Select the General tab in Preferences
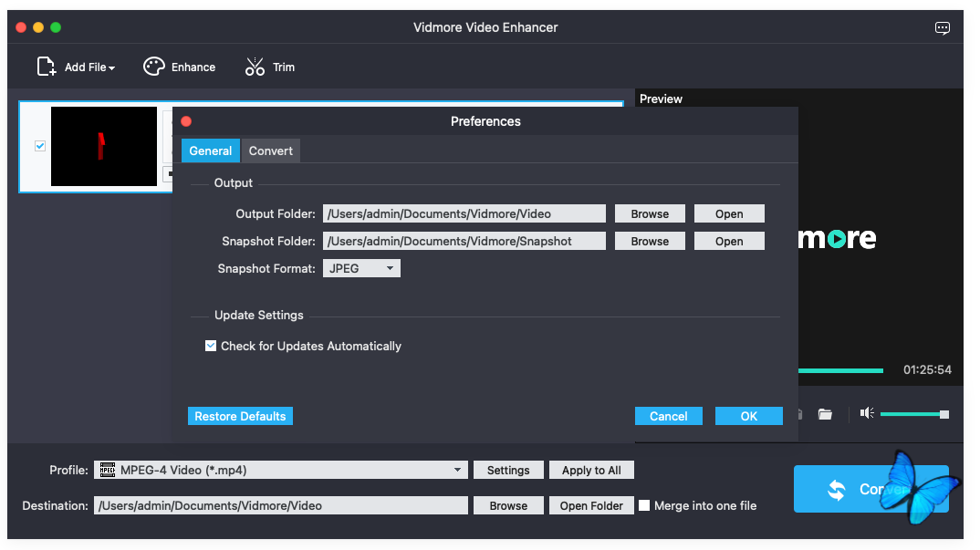The height and width of the screenshot is (550, 980). pyautogui.click(x=211, y=150)
